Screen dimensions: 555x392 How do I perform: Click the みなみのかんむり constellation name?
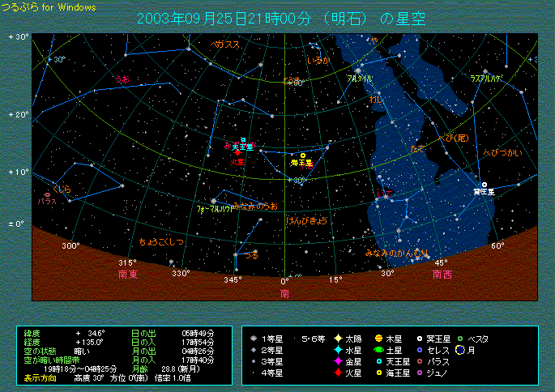pos(397,254)
